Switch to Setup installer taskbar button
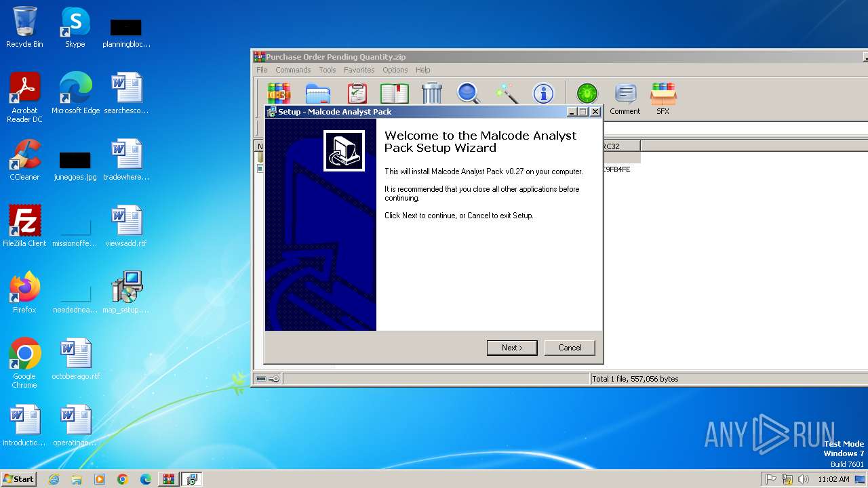The height and width of the screenshot is (488, 868). click(192, 479)
